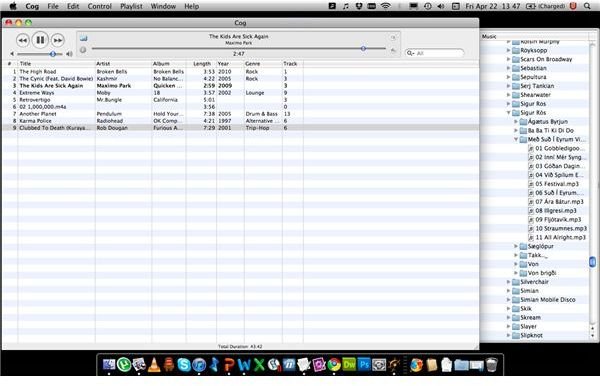Adjust the volume slider knob
600x386 pixels.
pyautogui.click(x=53, y=54)
